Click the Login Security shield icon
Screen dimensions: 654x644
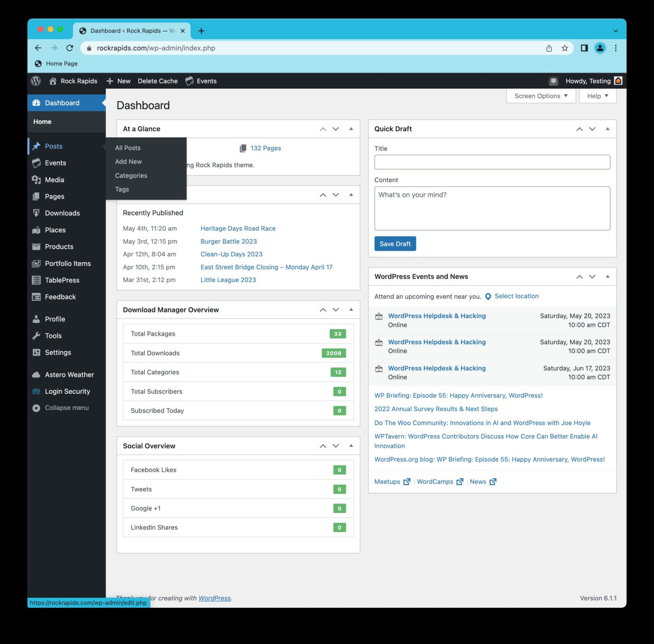[37, 391]
